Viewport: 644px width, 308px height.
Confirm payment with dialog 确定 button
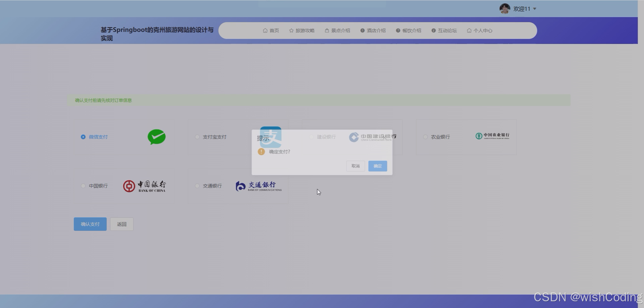(x=378, y=166)
